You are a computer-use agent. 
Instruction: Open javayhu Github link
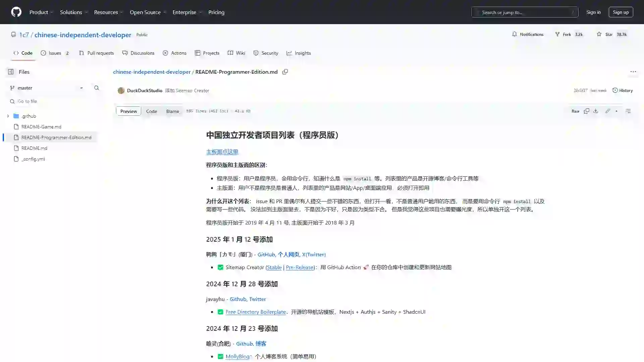(238, 299)
